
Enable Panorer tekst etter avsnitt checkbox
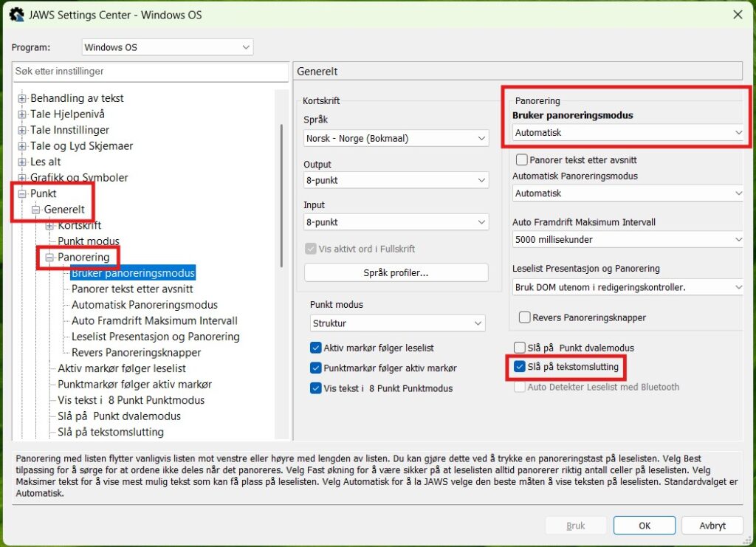522,160
